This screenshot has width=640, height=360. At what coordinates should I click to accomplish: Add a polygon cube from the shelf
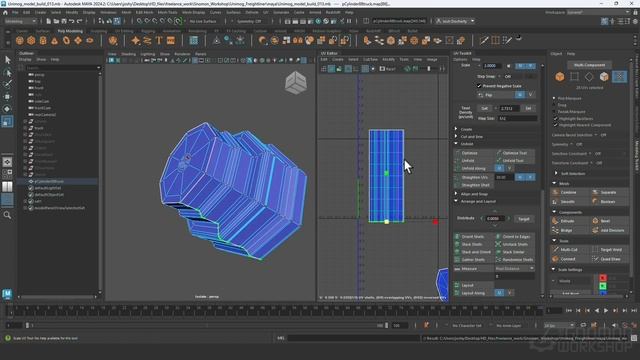tap(31, 40)
